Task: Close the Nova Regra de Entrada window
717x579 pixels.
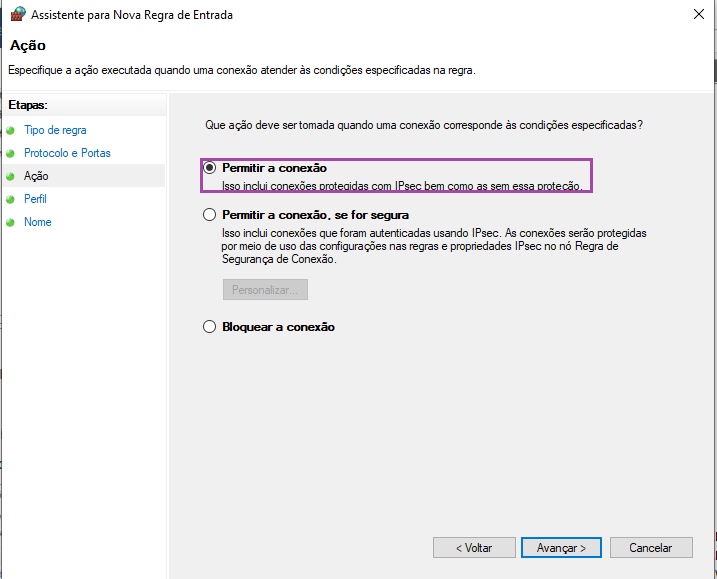Action: point(695,14)
